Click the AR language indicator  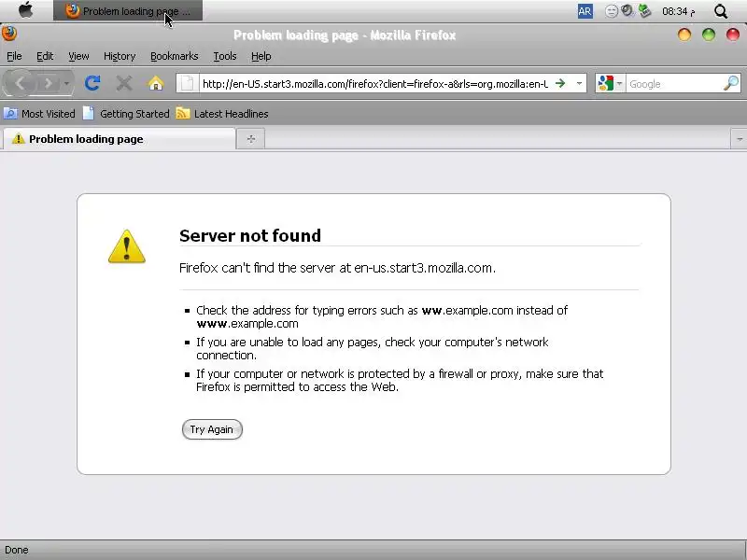click(585, 11)
